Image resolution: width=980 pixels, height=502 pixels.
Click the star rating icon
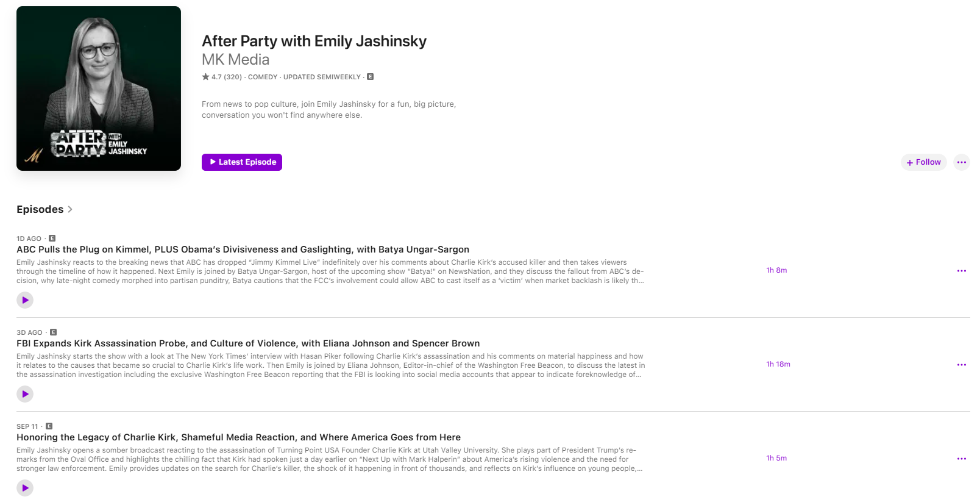coord(205,76)
